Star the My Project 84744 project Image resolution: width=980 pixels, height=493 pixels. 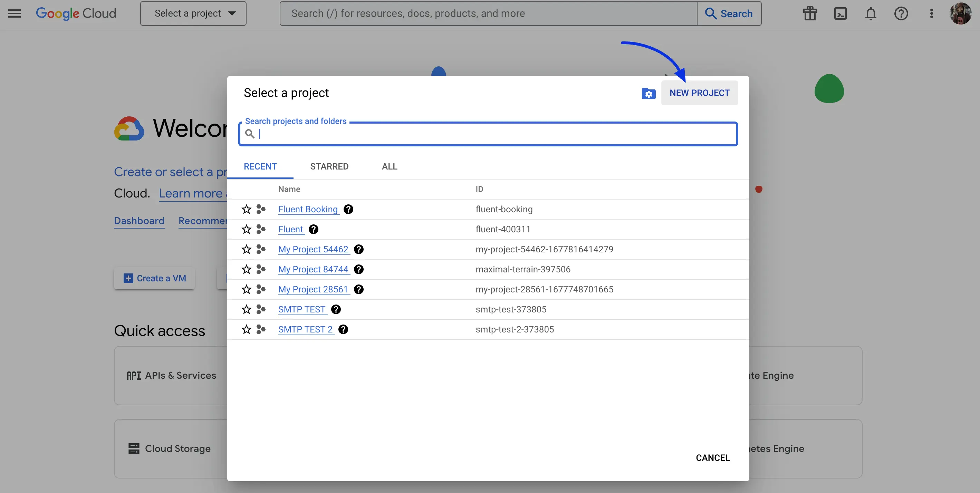click(247, 269)
